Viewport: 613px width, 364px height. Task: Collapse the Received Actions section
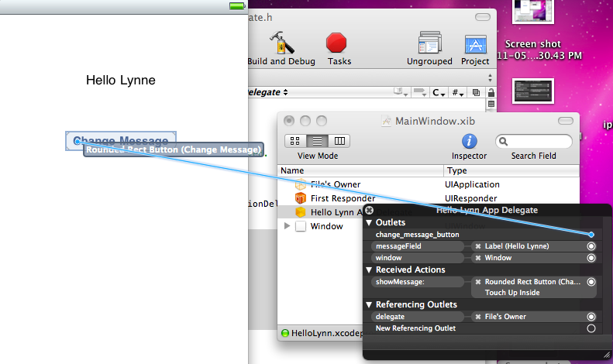click(x=370, y=270)
